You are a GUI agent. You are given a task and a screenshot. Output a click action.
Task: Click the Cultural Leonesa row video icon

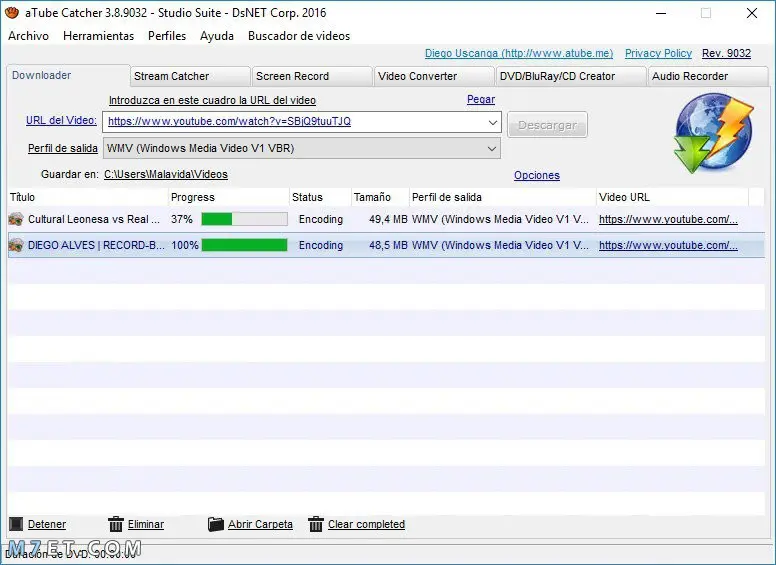tap(16, 219)
